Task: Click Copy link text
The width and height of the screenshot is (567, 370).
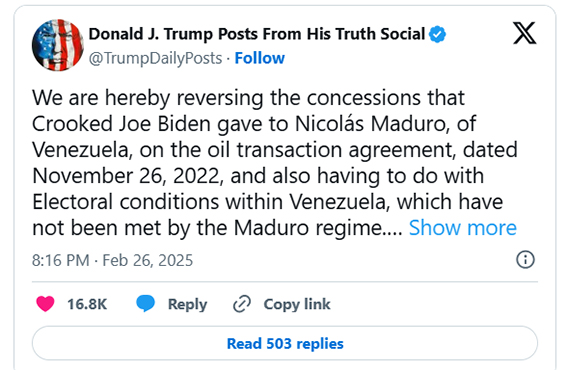Action: pos(297,305)
